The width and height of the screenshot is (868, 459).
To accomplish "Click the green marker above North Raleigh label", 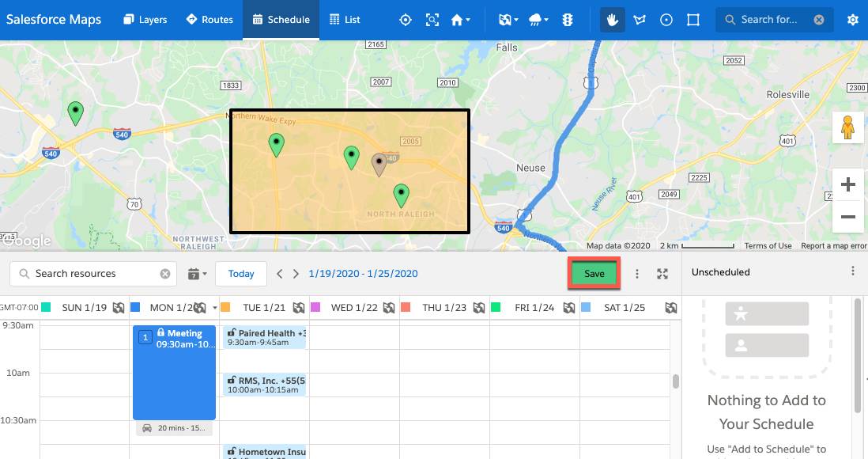I will 401,195.
